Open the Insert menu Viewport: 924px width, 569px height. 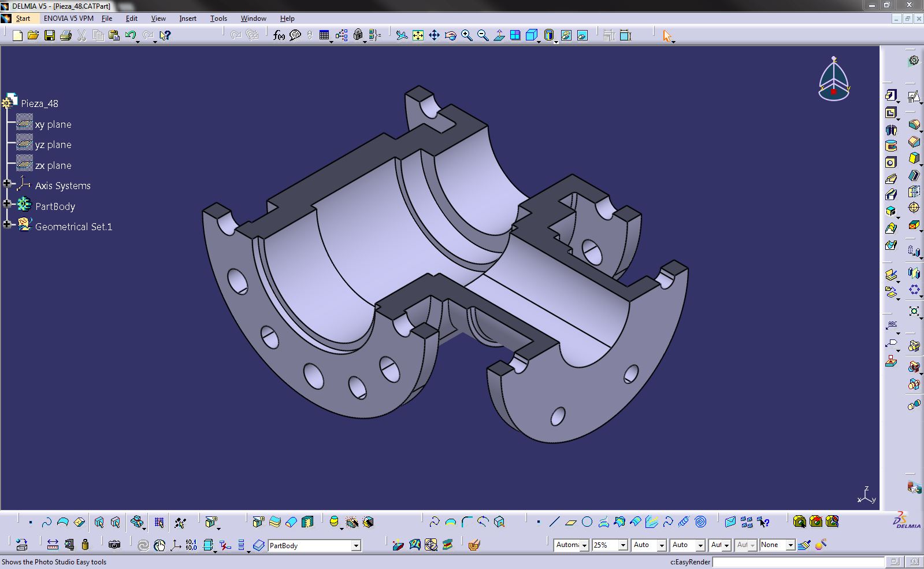[x=188, y=19]
